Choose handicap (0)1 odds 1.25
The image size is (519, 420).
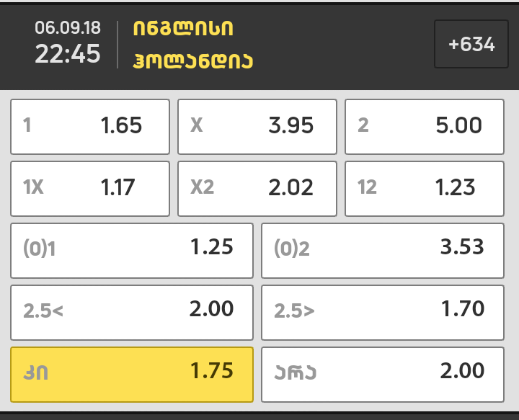coord(132,250)
